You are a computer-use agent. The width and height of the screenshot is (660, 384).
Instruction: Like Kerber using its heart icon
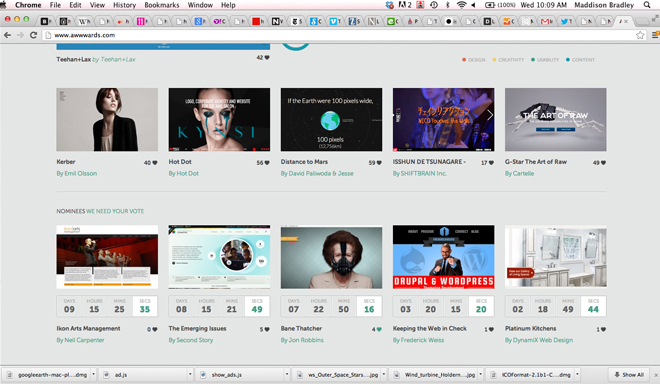click(x=154, y=163)
